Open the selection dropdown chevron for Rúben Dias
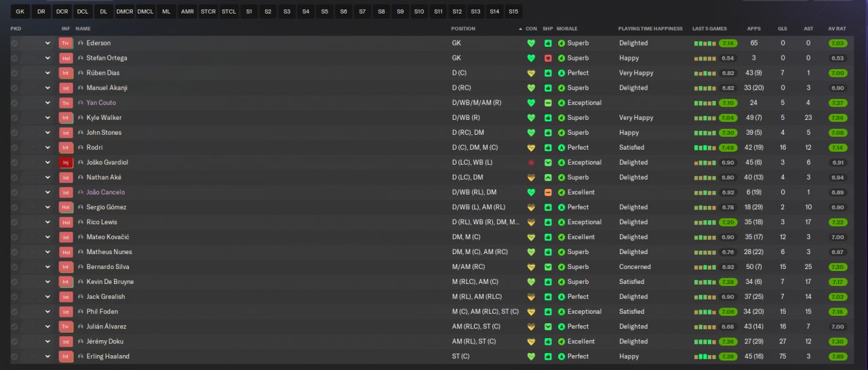868x370 pixels. pyautogui.click(x=47, y=73)
